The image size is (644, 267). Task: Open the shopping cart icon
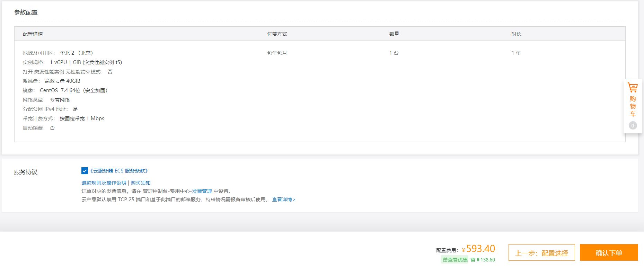633,88
